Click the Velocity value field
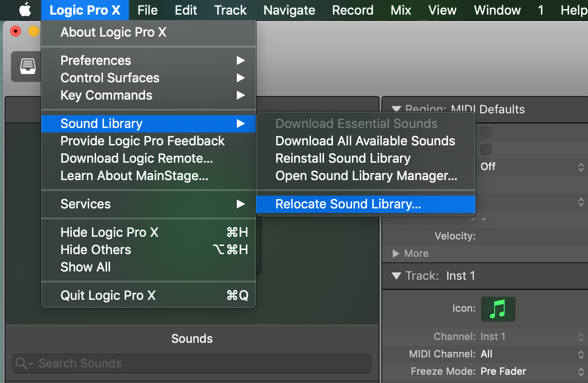 coord(533,236)
